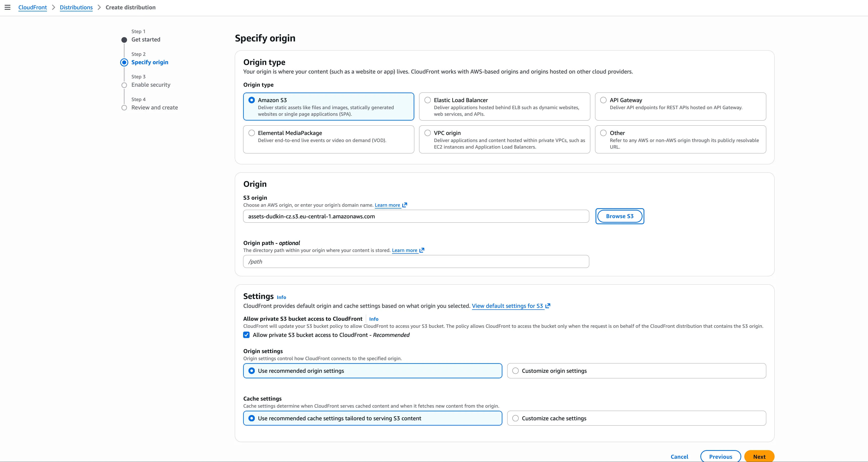Viewport: 868px width, 462px height.
Task: Click Step 2 Specify origin in wizard
Action: click(x=150, y=62)
